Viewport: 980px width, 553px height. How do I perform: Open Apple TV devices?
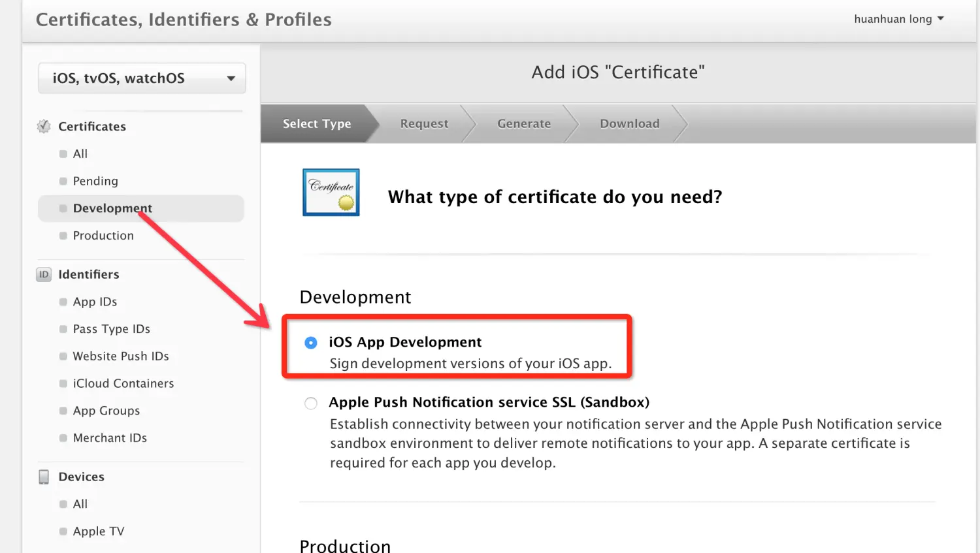point(99,531)
